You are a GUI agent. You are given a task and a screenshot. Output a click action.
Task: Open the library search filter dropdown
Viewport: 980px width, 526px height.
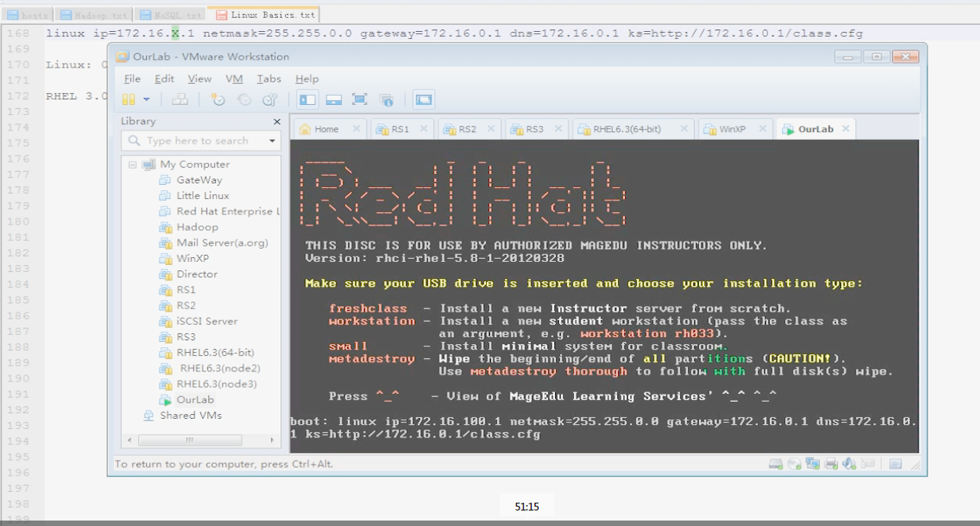point(273,141)
